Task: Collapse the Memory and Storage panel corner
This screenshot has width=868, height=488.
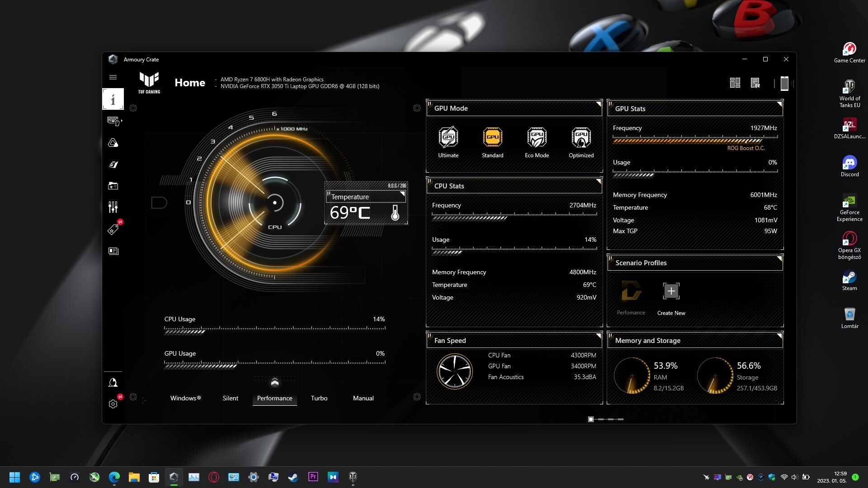Action: [x=779, y=336]
